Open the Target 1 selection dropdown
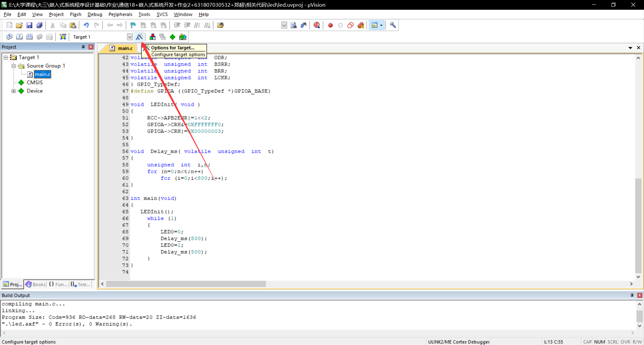The height and width of the screenshot is (345, 644). [130, 37]
